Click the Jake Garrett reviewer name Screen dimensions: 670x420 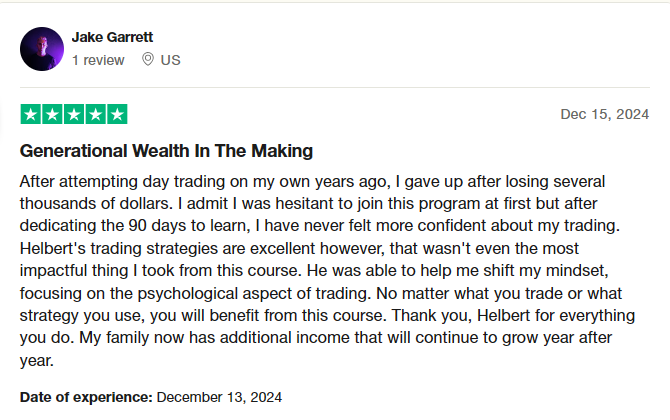point(112,37)
